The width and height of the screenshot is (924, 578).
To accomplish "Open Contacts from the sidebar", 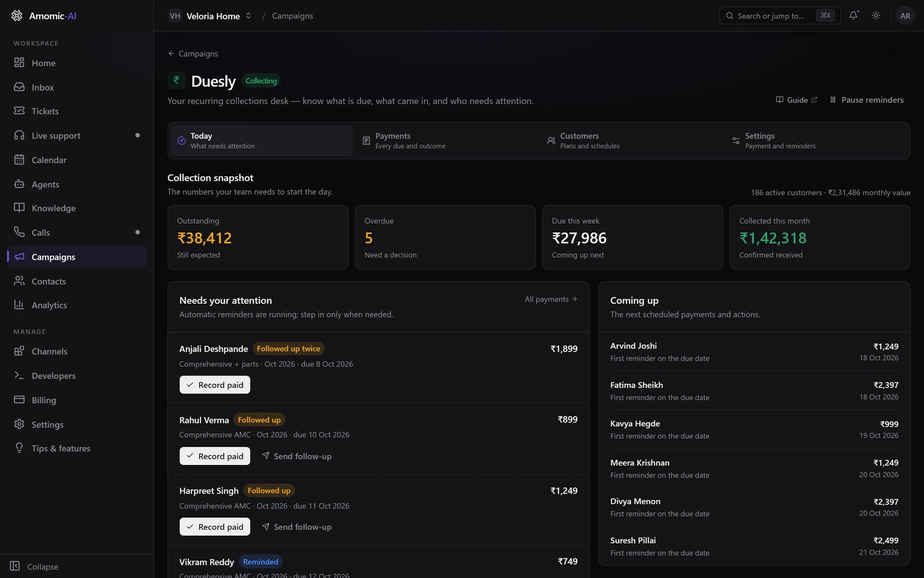I will pos(77,281).
